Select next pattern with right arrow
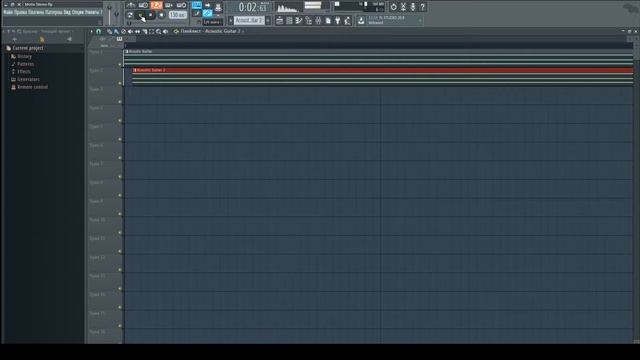The width and height of the screenshot is (640, 360). point(268,20)
